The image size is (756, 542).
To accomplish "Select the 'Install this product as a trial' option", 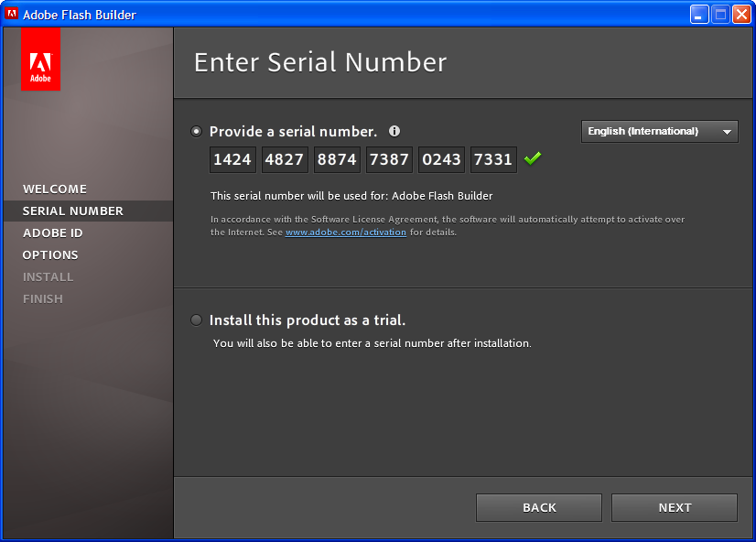I will (196, 320).
